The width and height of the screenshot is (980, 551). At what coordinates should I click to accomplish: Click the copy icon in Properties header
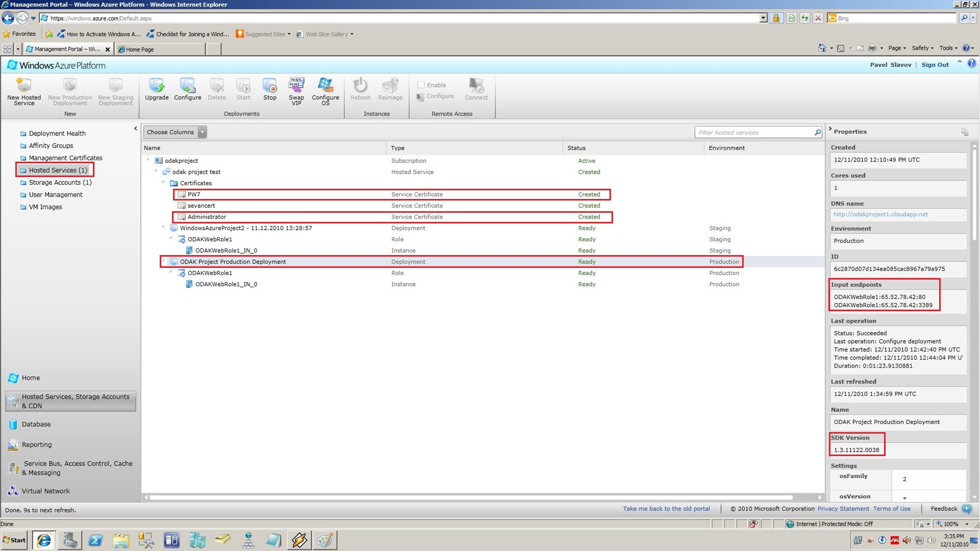[964, 132]
